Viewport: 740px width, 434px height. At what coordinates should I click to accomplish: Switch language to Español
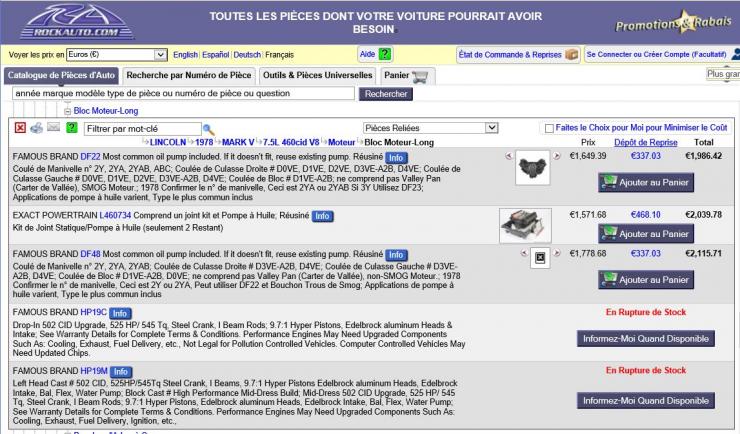pos(216,55)
